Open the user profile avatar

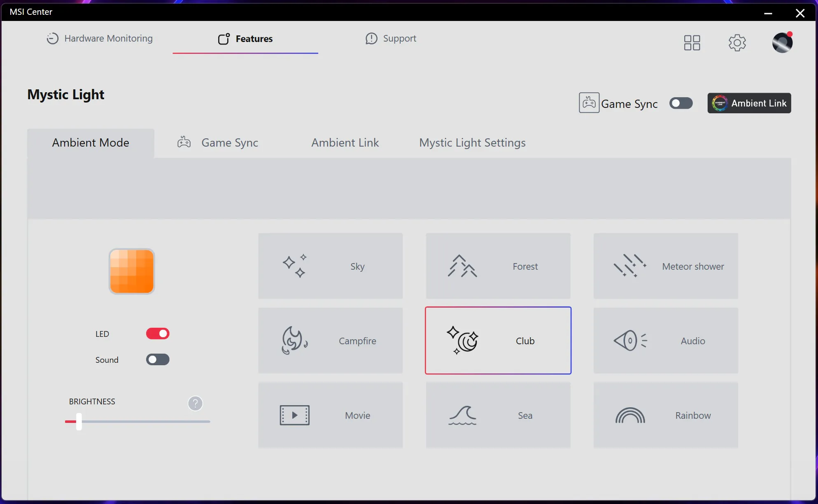tap(782, 42)
